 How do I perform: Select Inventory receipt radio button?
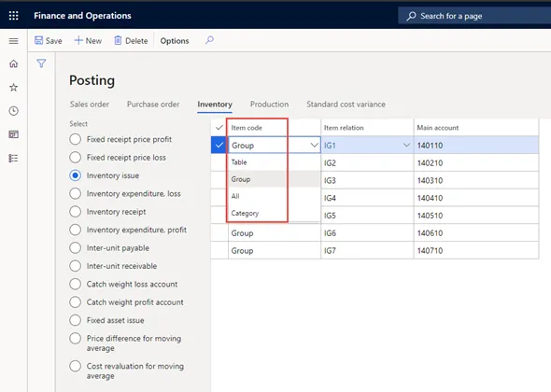[x=76, y=212]
